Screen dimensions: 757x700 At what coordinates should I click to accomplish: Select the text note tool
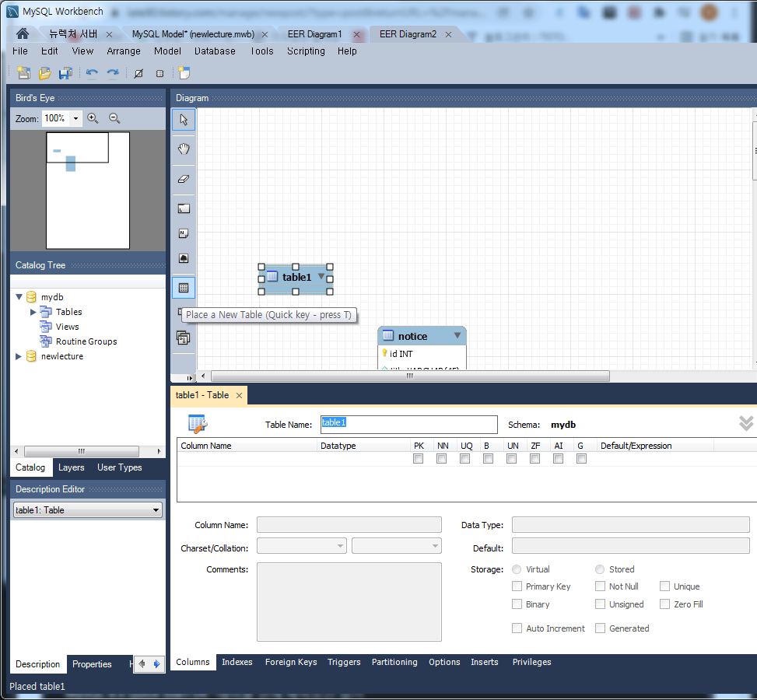click(184, 233)
